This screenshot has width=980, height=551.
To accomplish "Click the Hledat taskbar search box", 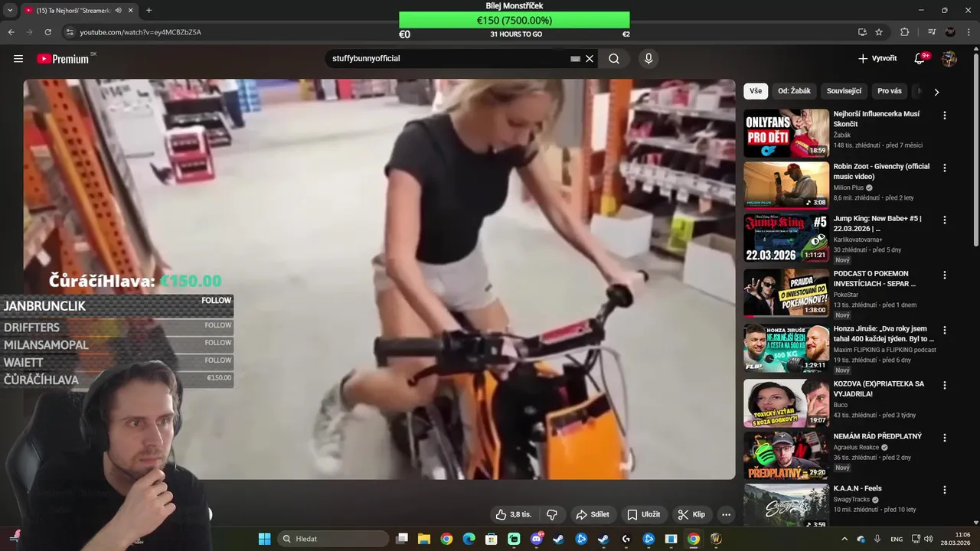I will pyautogui.click(x=332, y=539).
